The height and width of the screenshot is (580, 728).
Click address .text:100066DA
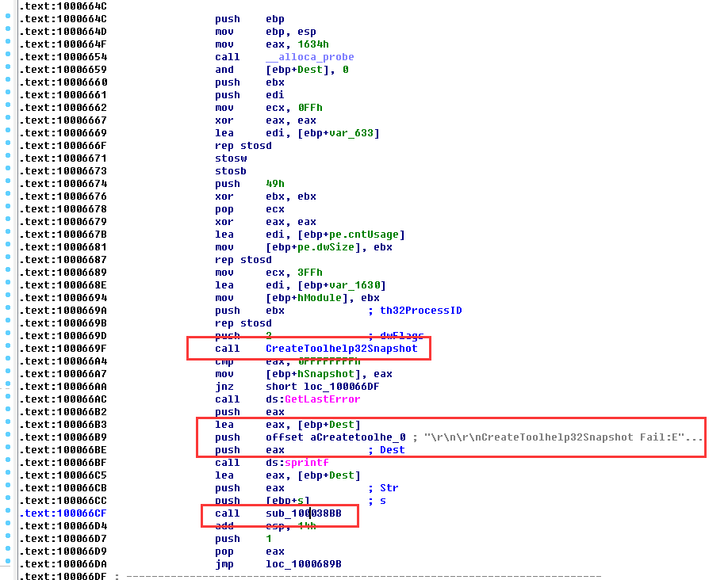click(x=63, y=564)
